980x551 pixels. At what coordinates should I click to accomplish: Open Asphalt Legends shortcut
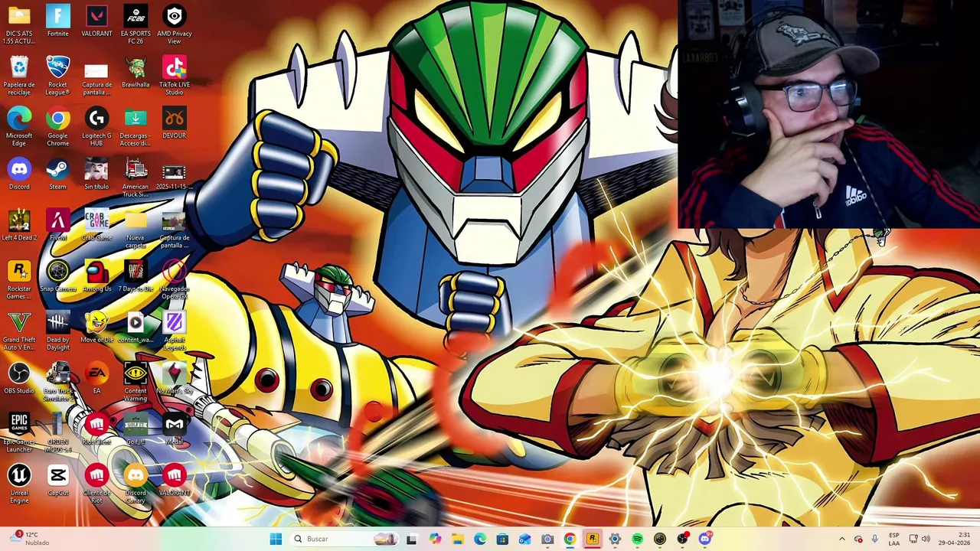175,331
